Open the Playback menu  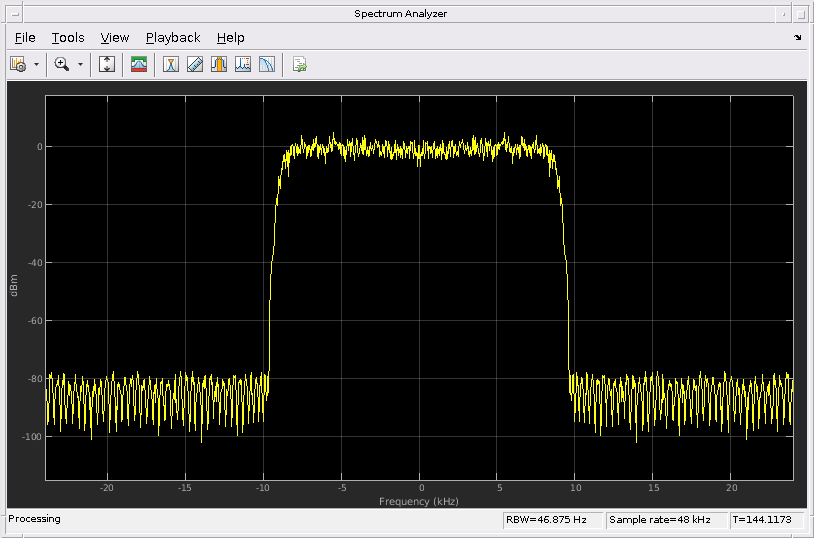point(173,38)
